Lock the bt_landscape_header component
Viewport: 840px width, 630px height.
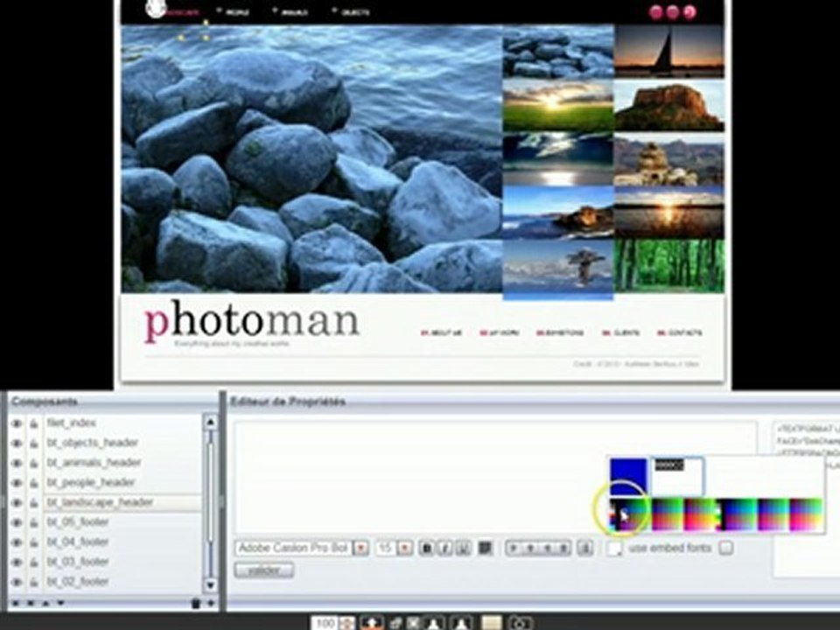pos(34,502)
